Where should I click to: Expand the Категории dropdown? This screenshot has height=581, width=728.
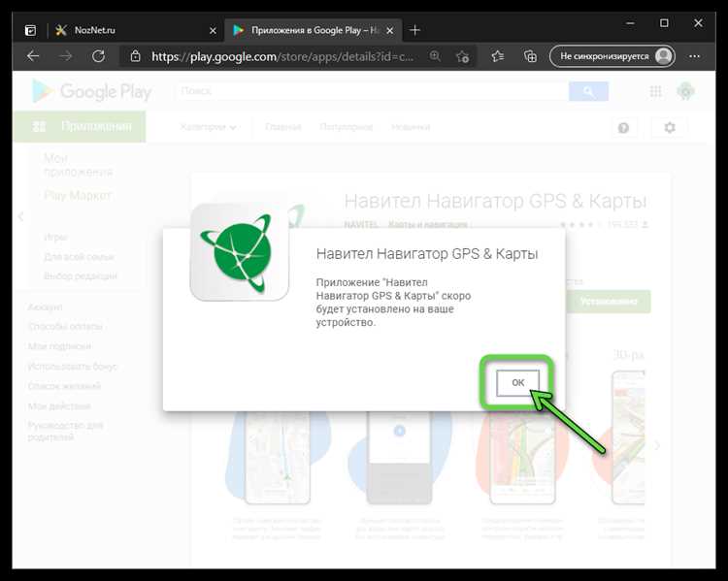point(208,127)
